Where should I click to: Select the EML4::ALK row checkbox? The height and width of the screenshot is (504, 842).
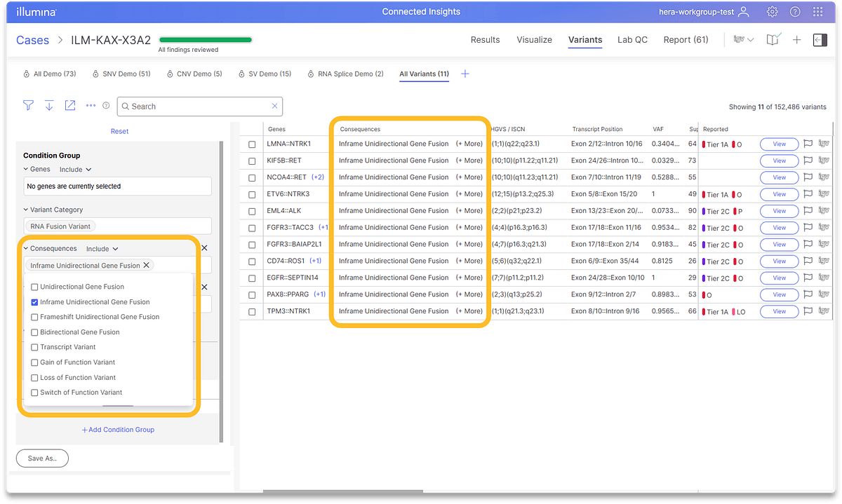click(252, 211)
